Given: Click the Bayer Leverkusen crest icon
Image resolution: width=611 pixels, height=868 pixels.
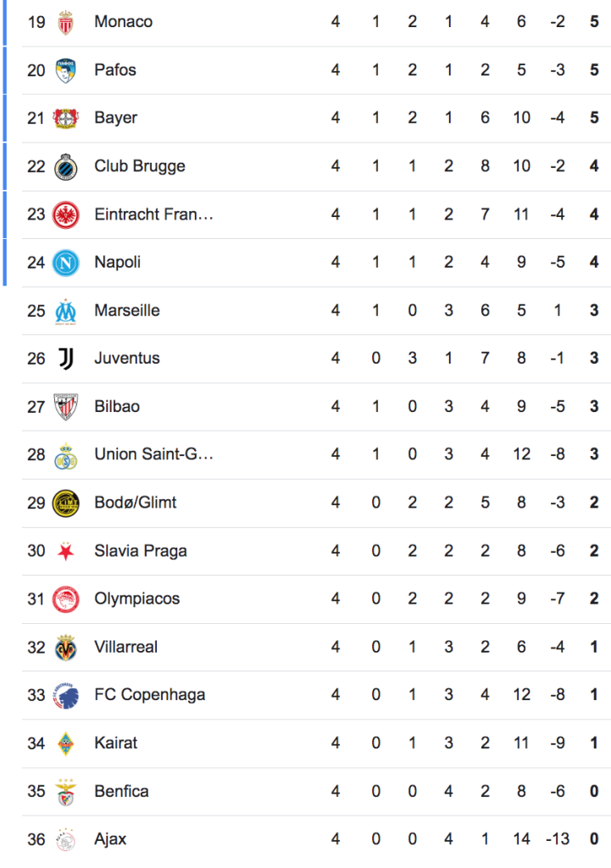Looking at the screenshot, I should tap(65, 119).
